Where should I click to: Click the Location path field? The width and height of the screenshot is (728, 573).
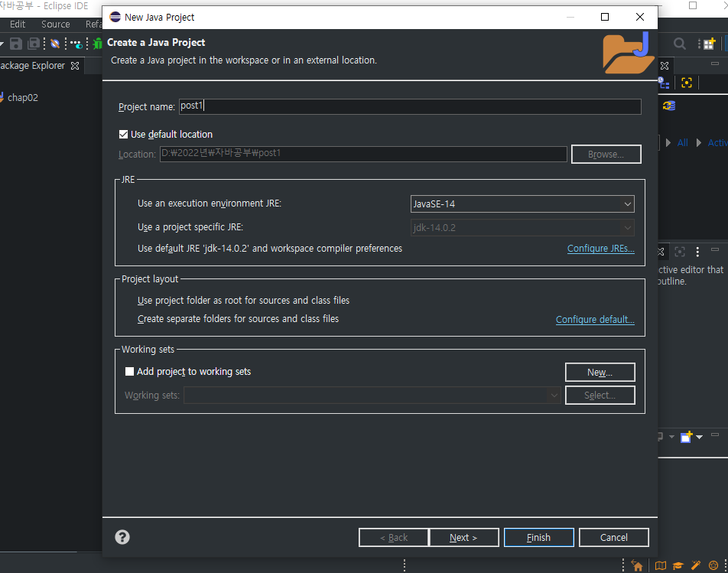pyautogui.click(x=363, y=154)
